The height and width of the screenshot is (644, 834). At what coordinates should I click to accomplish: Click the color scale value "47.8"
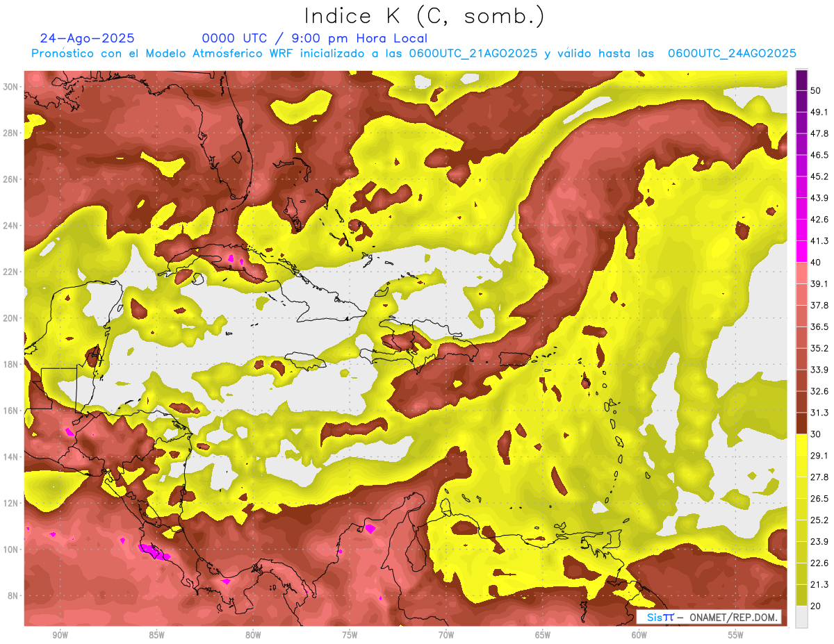pos(819,133)
